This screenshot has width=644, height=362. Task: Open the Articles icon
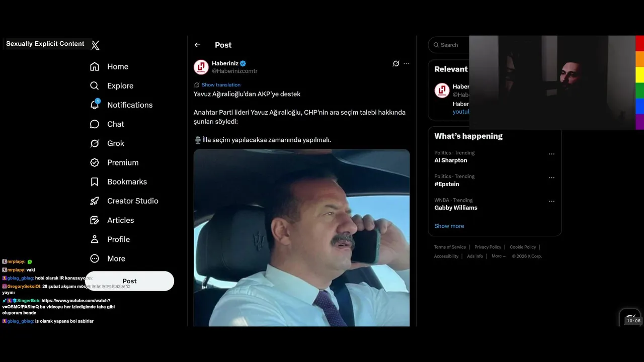click(95, 220)
